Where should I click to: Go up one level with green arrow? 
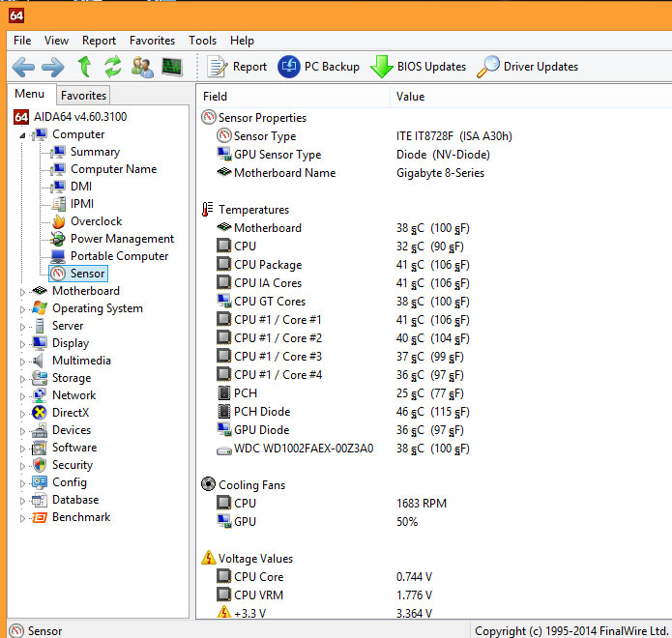[84, 67]
